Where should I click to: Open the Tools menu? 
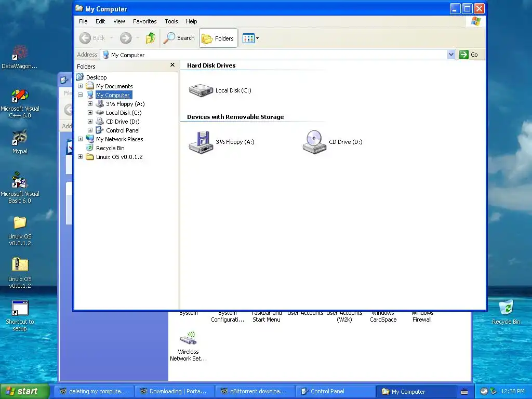[171, 21]
